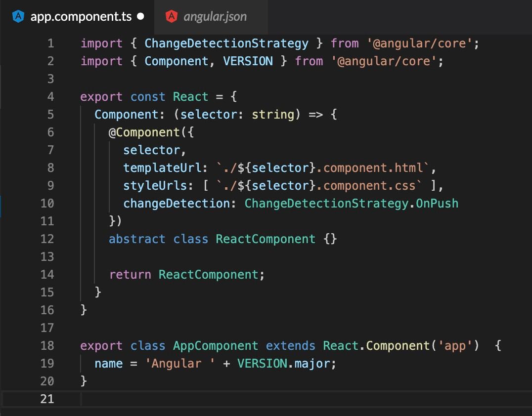Screen dimensions: 532x416
Task: Click 'ReactComponent' in the abstract class declaration
Action: pos(266,239)
